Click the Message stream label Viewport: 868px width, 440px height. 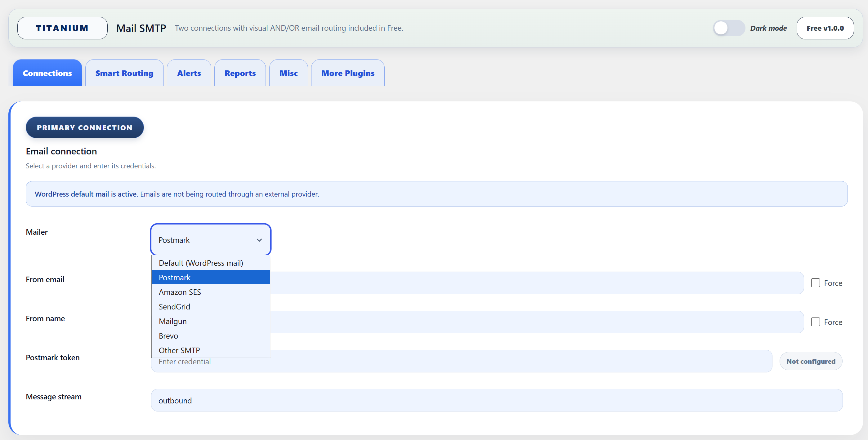pos(54,397)
